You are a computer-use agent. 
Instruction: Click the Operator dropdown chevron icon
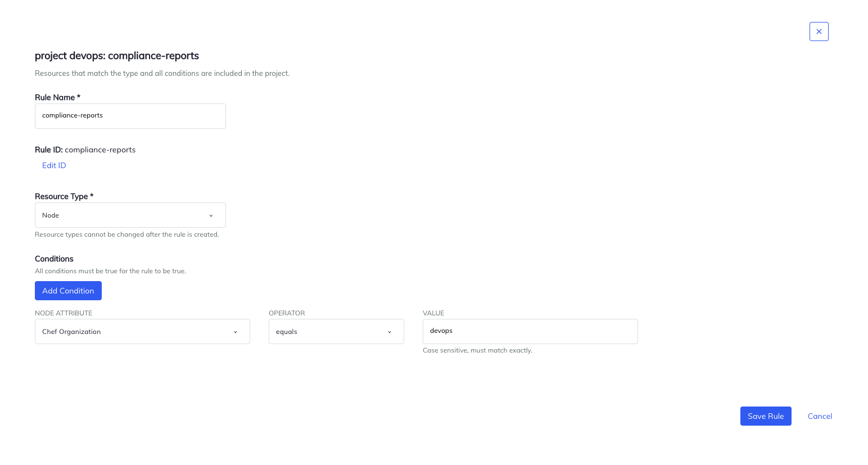tap(389, 332)
